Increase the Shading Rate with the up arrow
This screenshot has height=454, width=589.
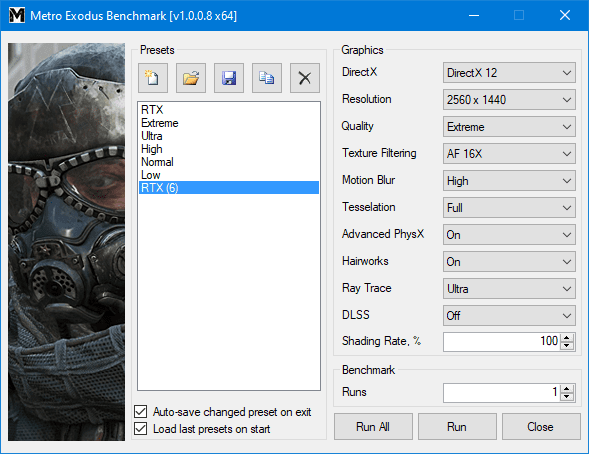567,338
